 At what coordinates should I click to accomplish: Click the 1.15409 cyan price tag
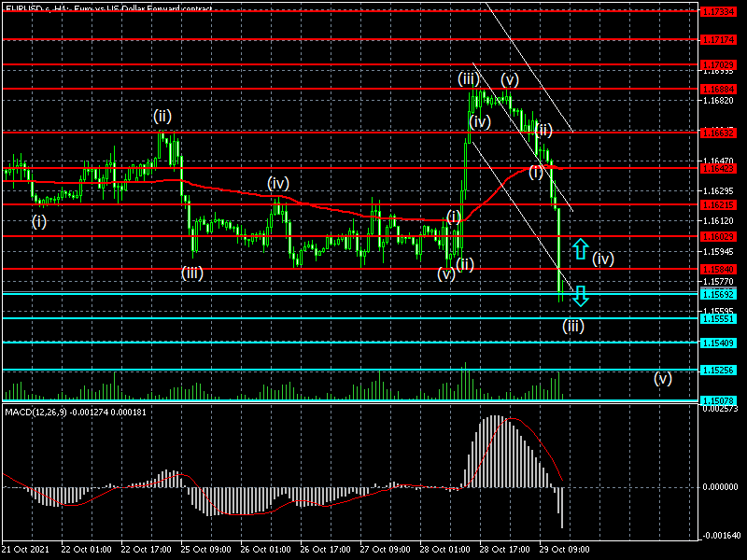pyautogui.click(x=718, y=343)
